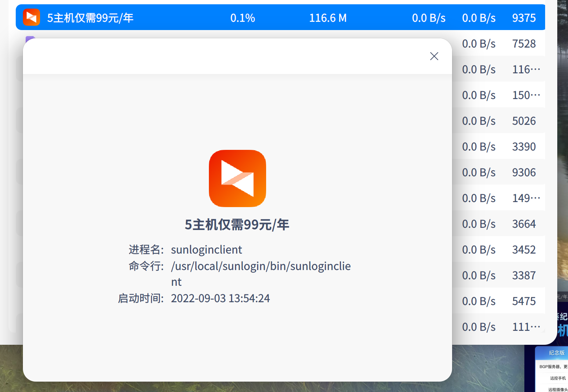
Task: Click PID 9375 in the highlighted row
Action: click(524, 18)
